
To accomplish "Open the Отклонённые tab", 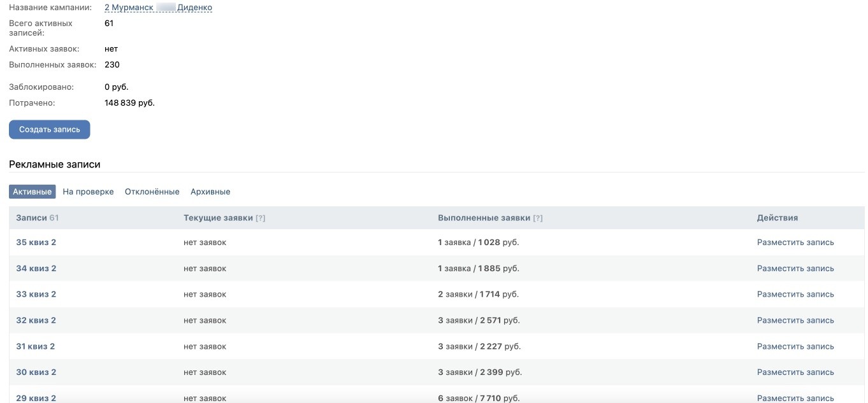I will point(152,192).
